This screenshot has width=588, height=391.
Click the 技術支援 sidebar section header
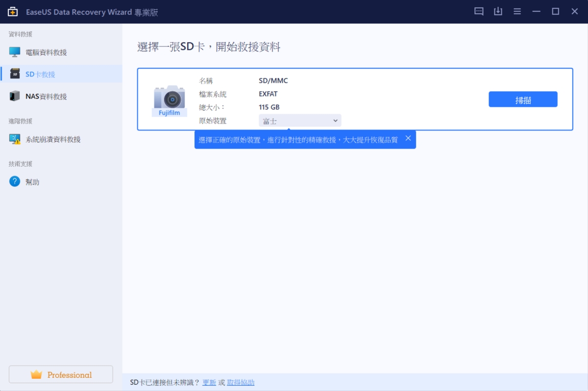(x=20, y=164)
